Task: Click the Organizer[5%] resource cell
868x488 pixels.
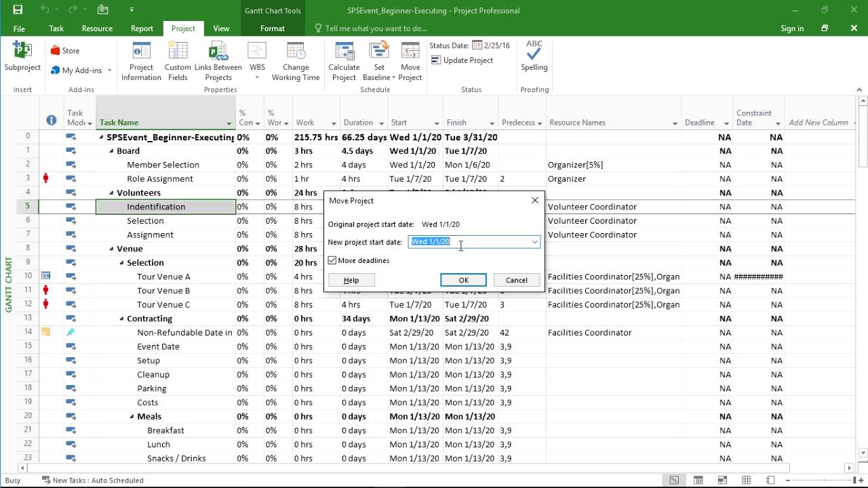Action: tap(575, 165)
